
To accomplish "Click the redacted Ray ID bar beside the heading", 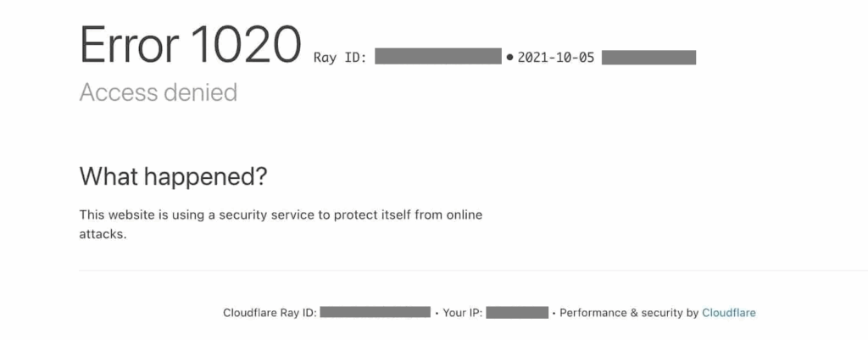I will point(438,58).
